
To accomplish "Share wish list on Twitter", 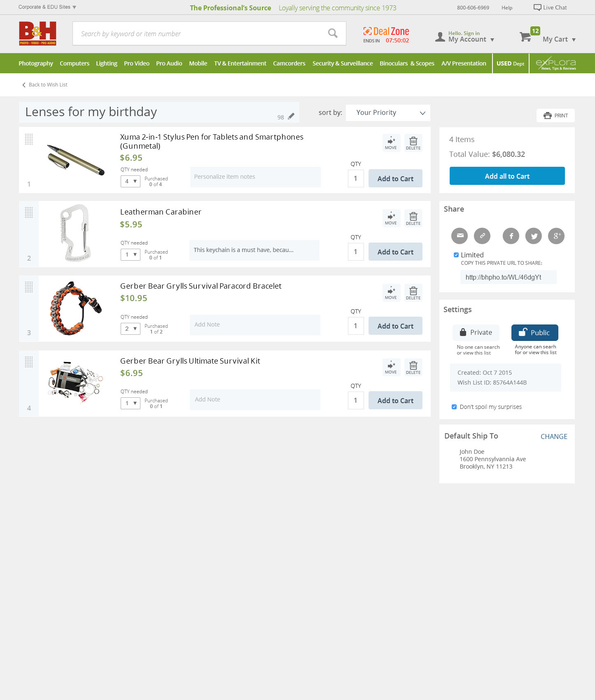I will (534, 236).
